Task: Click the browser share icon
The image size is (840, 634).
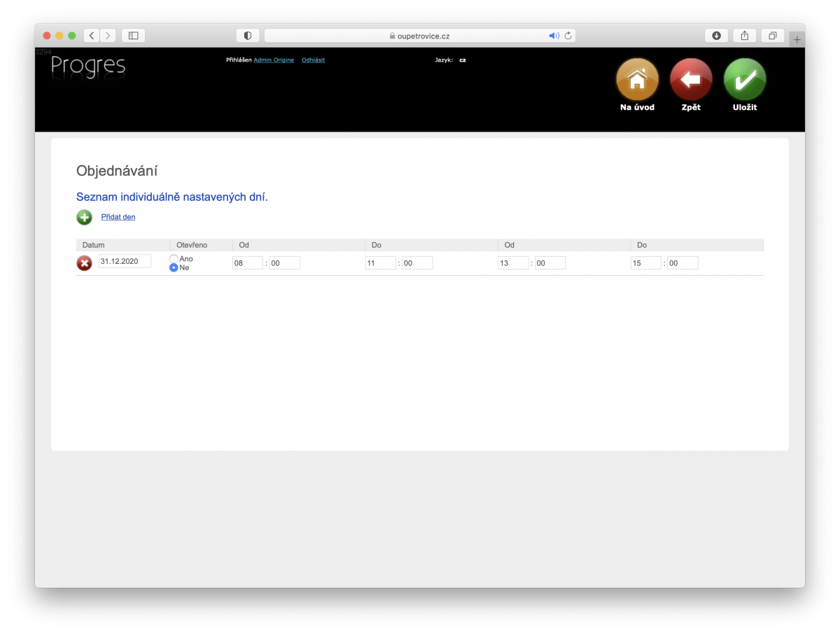Action: pyautogui.click(x=744, y=35)
